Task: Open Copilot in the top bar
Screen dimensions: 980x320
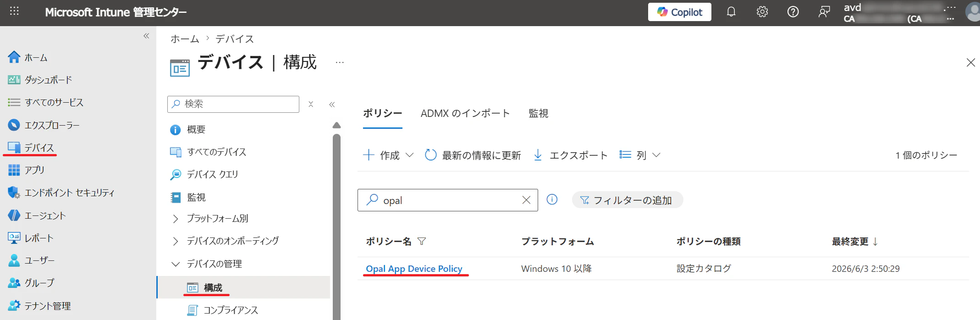Action: tap(679, 12)
